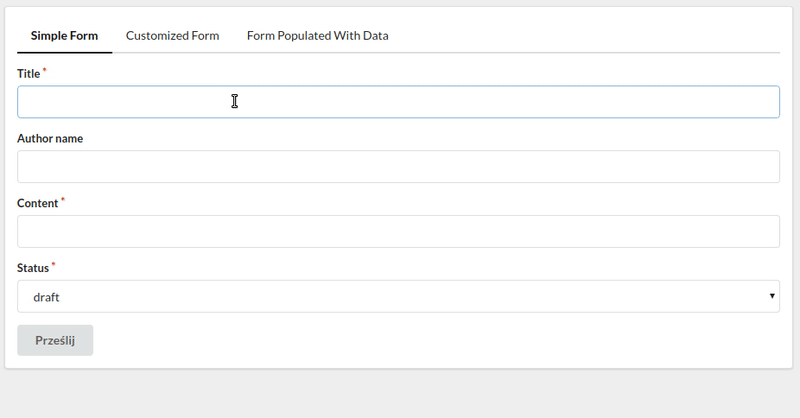Click into the Author name input box

tap(398, 166)
